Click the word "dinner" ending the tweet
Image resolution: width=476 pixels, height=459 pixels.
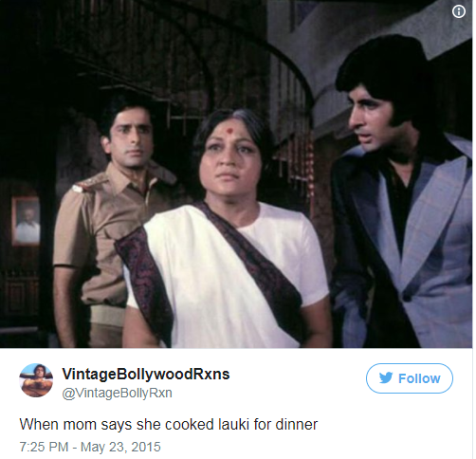click(x=297, y=424)
